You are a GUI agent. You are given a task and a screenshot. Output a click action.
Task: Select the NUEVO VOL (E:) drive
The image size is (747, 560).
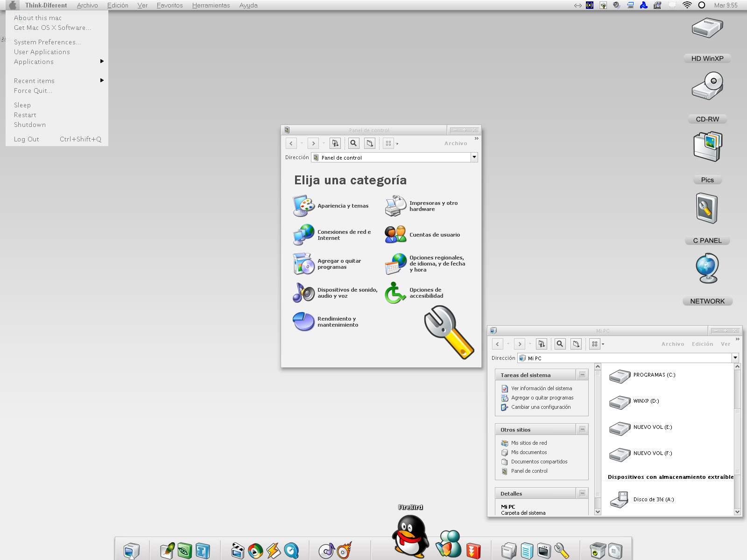641,427
